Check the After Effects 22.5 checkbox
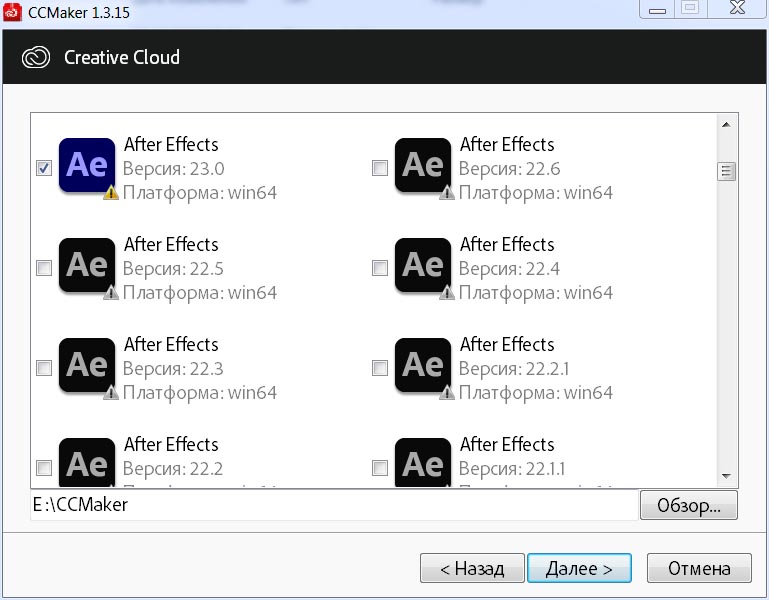This screenshot has height=600, width=769. point(44,268)
